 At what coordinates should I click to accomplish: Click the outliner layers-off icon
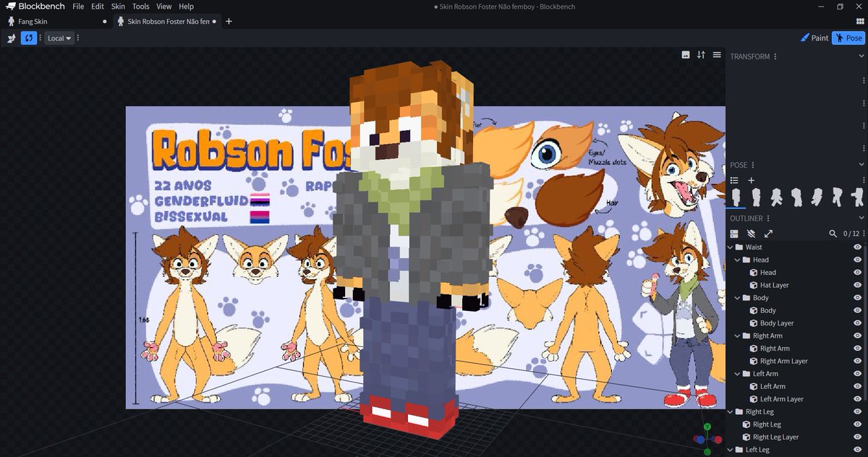pyautogui.click(x=751, y=234)
